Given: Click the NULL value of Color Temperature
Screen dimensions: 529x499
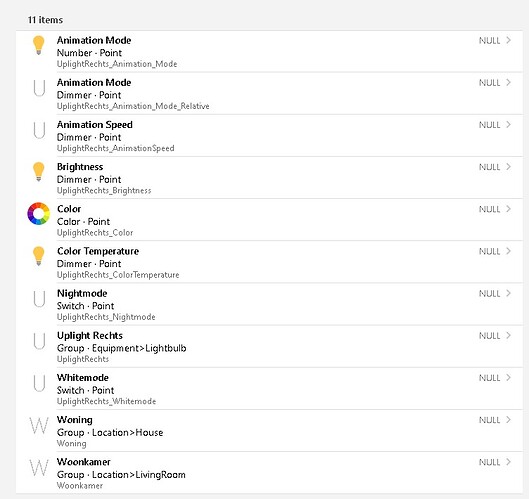Looking at the screenshot, I should click(x=490, y=251).
